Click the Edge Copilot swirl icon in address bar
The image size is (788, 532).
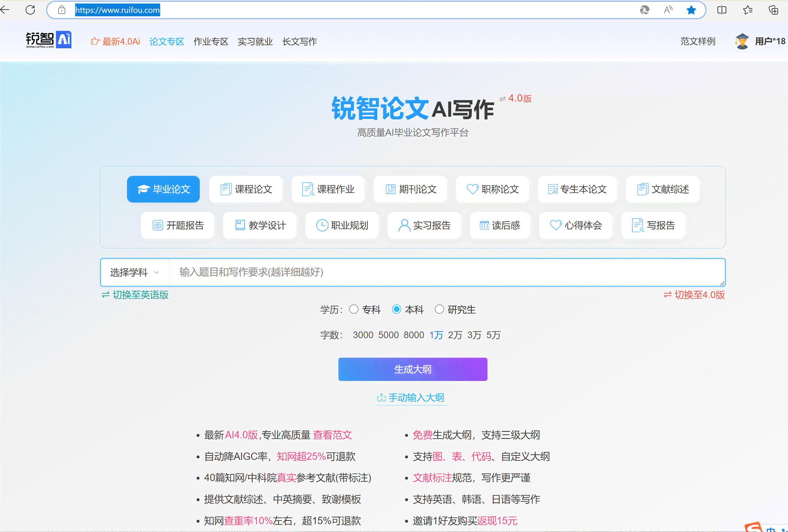[x=644, y=10]
